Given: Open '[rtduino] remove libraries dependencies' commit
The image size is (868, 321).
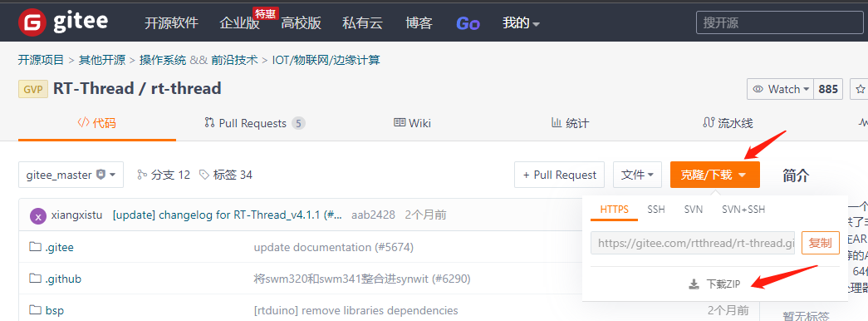Looking at the screenshot, I should tap(356, 310).
